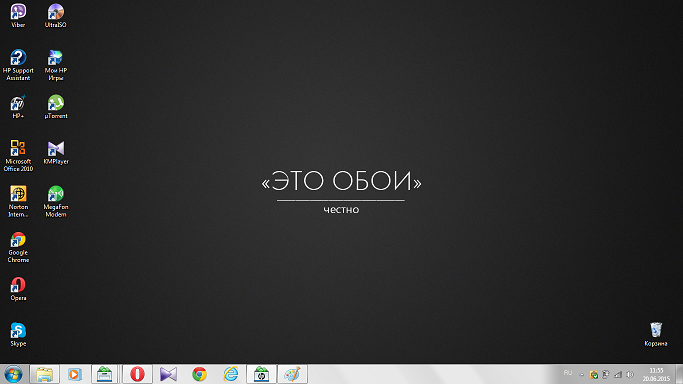683x384 pixels.
Task: Select the MegaFon Modem shortcut
Action: click(56, 202)
